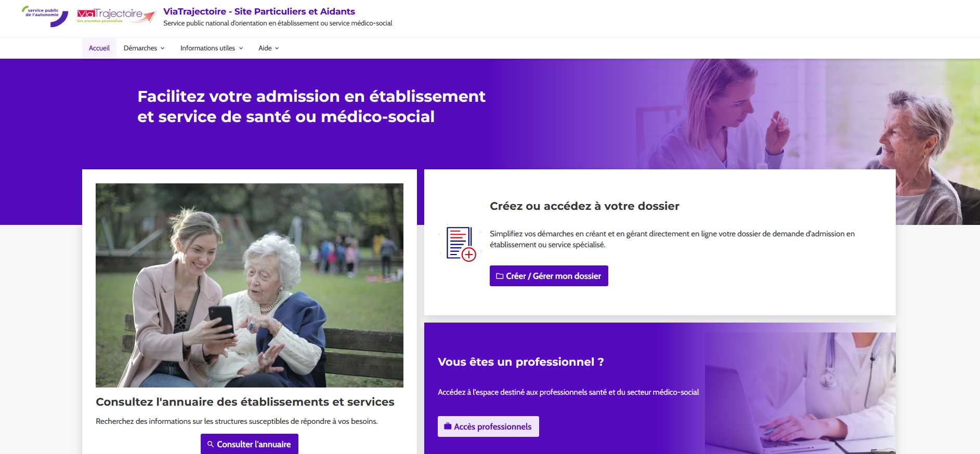Viewport: 980px width, 454px height.
Task: Click the Service public de l'autonomie logo
Action: point(45,16)
